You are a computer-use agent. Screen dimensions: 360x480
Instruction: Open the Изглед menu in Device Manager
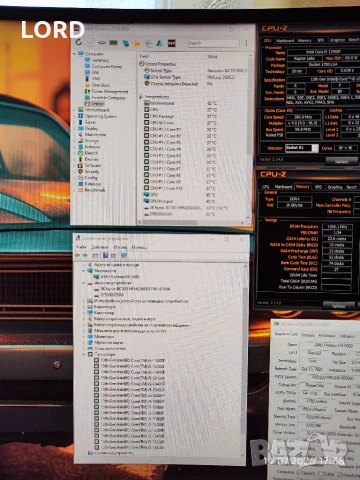point(120,247)
